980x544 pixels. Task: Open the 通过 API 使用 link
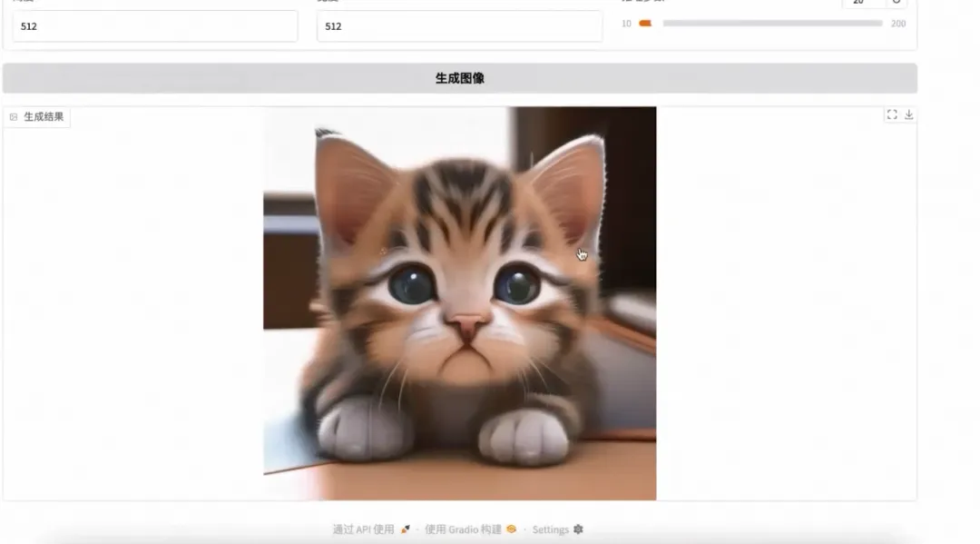click(371, 529)
